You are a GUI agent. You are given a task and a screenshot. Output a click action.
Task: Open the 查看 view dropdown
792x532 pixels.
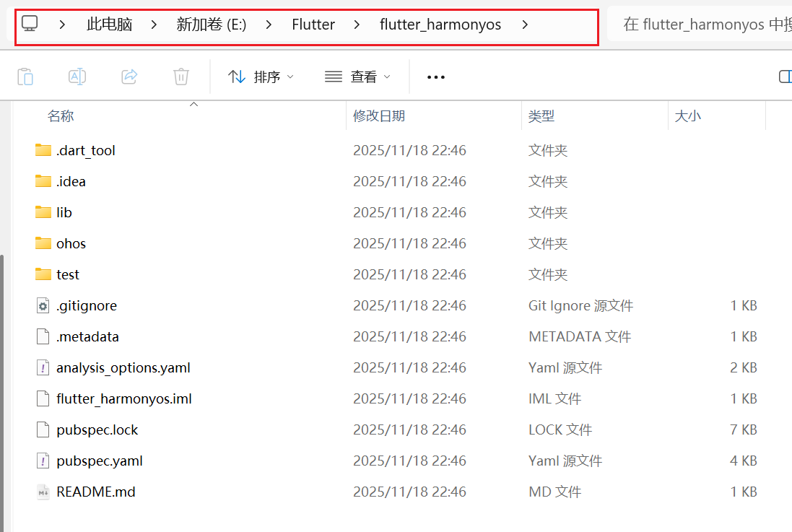[x=357, y=77]
